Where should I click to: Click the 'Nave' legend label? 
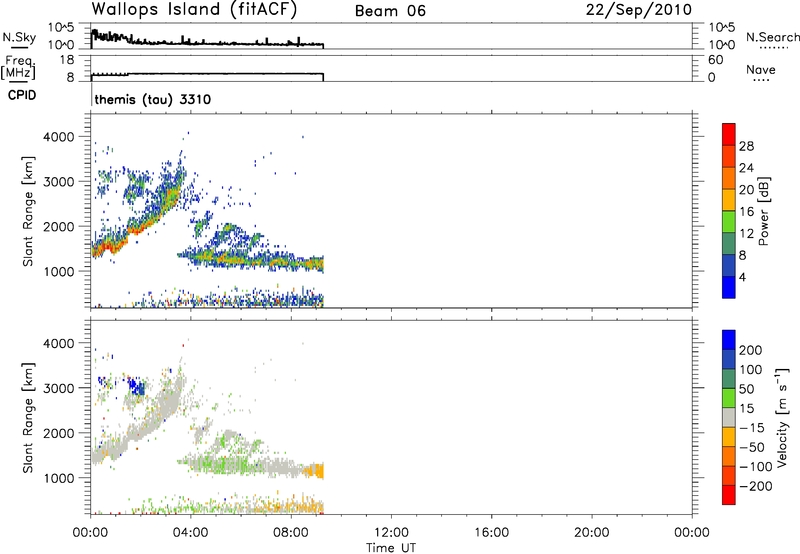click(761, 69)
